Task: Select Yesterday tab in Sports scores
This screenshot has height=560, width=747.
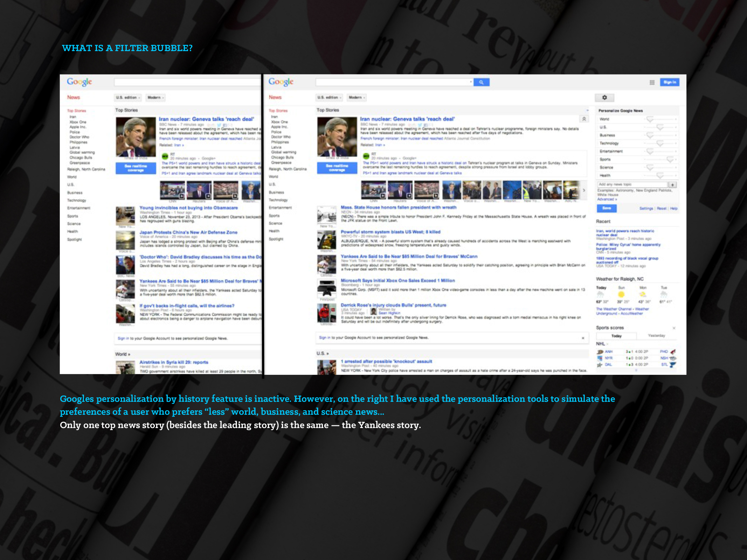Action: click(656, 336)
